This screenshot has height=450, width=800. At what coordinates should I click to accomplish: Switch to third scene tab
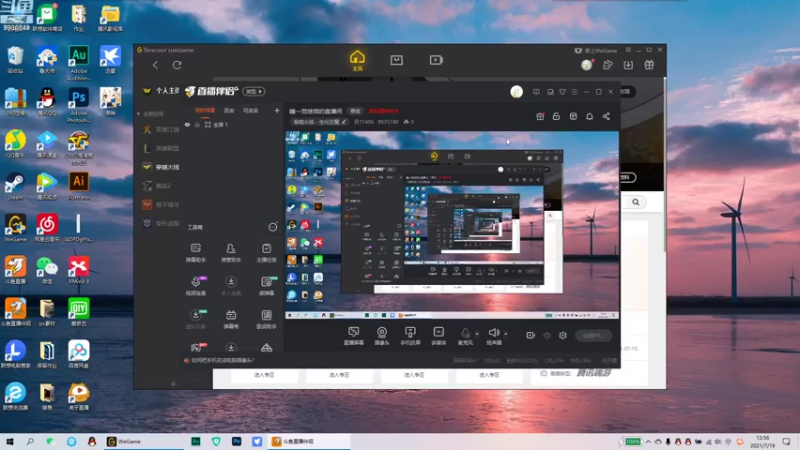click(251, 110)
